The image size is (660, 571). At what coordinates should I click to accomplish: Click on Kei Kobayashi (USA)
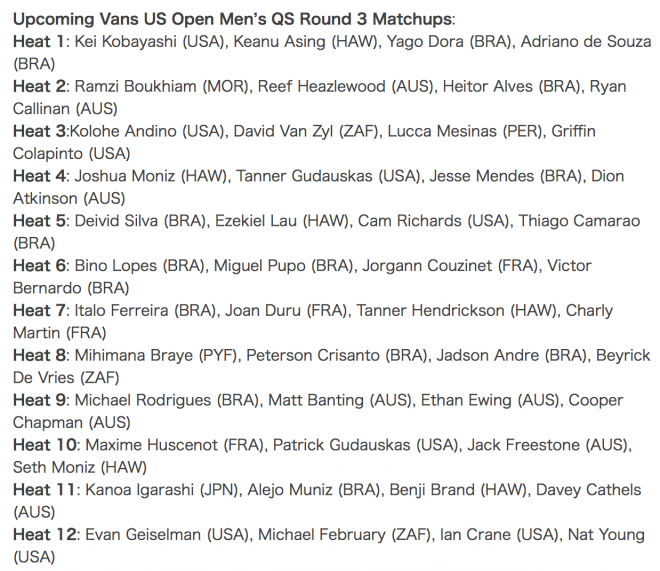[150, 42]
